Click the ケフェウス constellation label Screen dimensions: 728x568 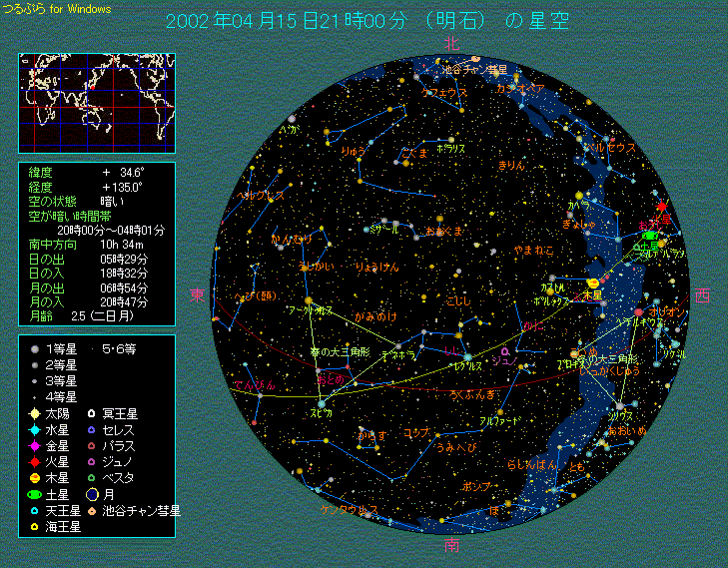[443, 93]
